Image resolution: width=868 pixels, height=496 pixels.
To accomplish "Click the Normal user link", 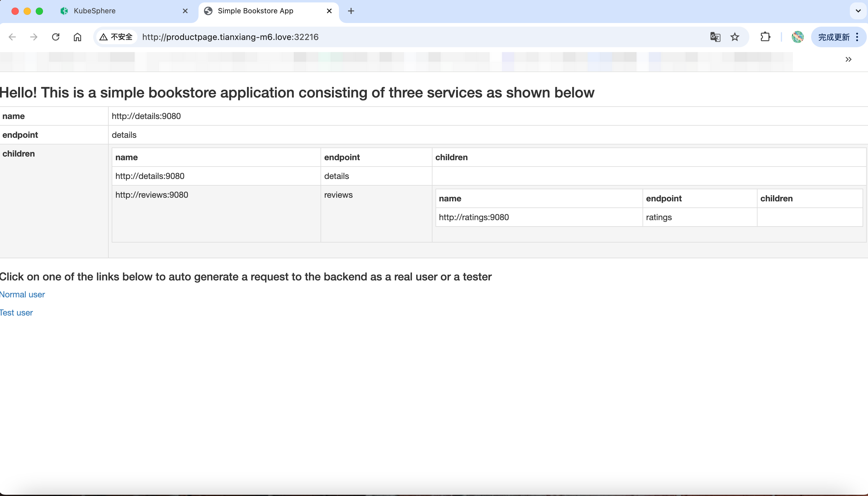I will tap(22, 294).
